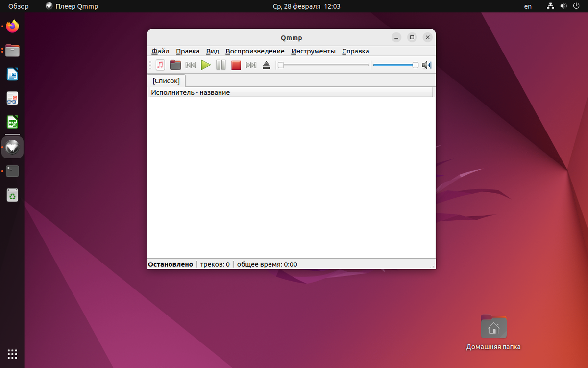Image resolution: width=588 pixels, height=368 pixels.
Task: Click the eject icon in toolbar
Action: pos(267,65)
